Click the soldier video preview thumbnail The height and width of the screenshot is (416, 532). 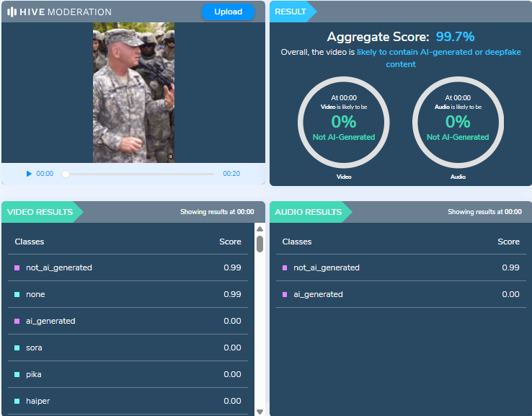tap(133, 92)
